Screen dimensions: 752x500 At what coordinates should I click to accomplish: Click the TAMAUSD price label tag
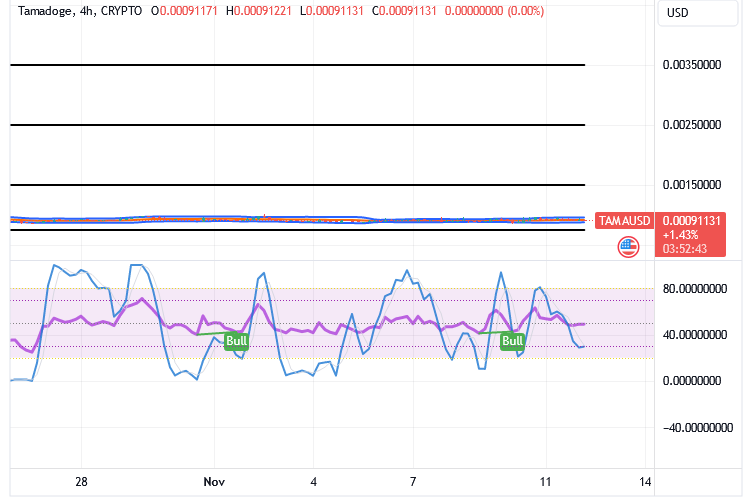[624, 221]
